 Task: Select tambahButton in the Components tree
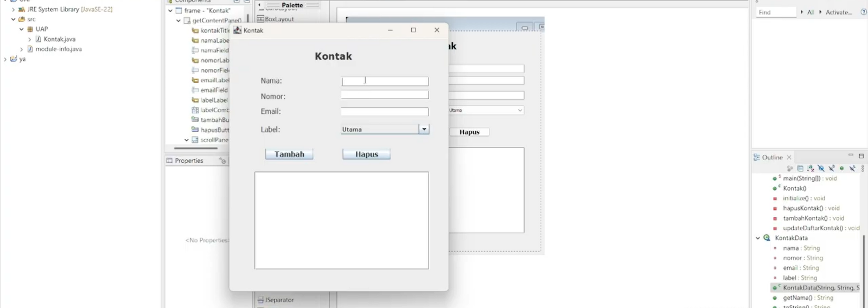point(214,120)
